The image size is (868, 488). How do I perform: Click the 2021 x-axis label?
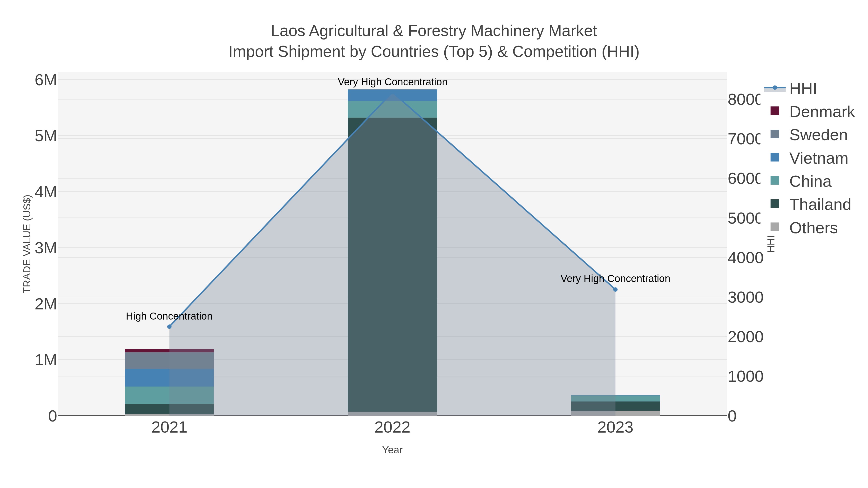[x=169, y=427]
